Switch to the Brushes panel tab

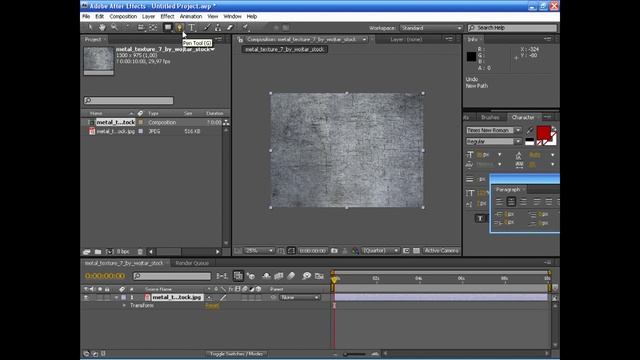click(x=490, y=118)
